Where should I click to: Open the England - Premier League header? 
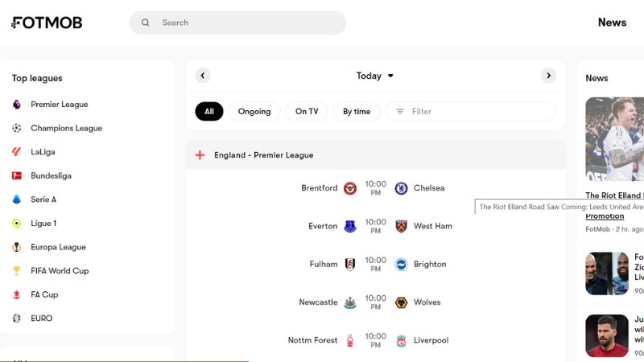(x=263, y=155)
